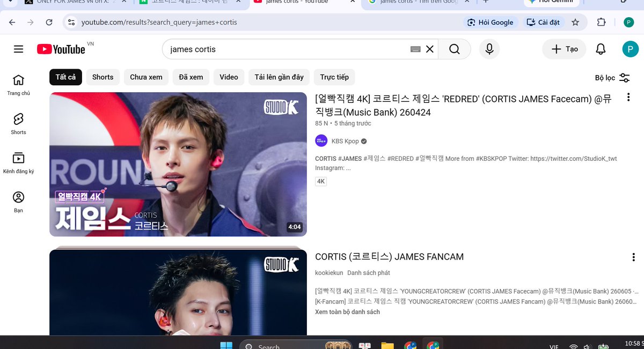This screenshot has height=349, width=644.
Task: Click the james cortis search input
Action: coord(287,49)
